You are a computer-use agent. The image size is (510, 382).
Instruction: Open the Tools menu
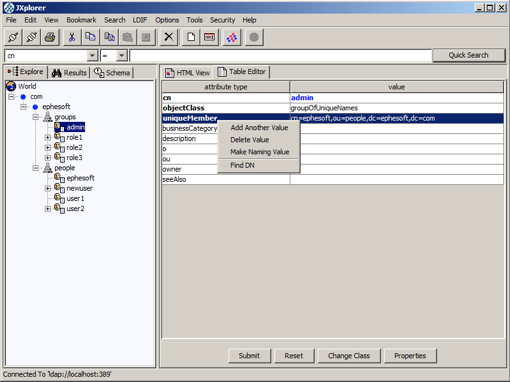pos(194,20)
